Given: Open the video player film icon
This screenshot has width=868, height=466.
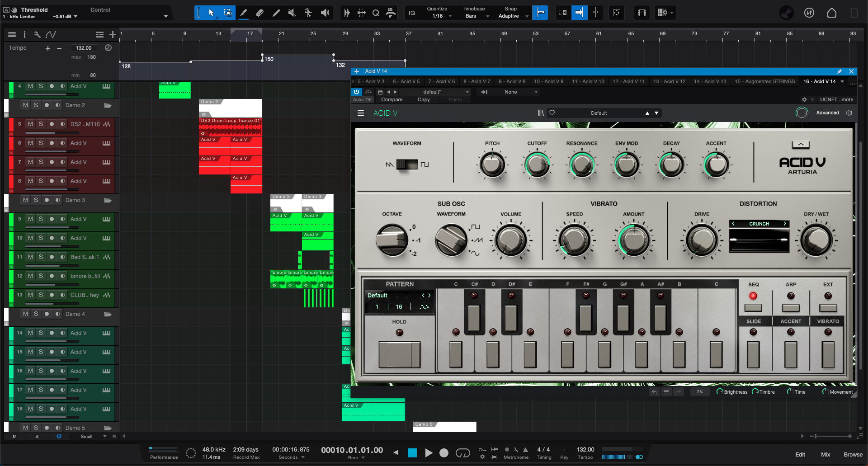Looking at the screenshot, I should (642, 13).
